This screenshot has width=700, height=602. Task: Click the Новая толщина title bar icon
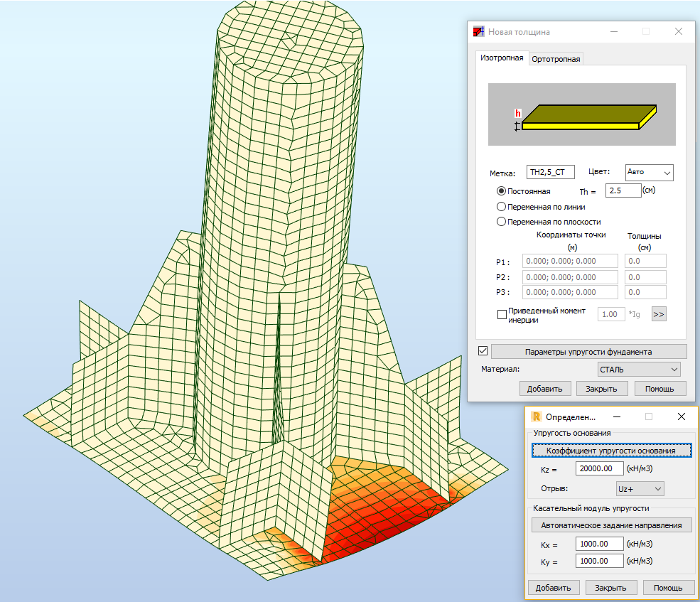tap(478, 32)
